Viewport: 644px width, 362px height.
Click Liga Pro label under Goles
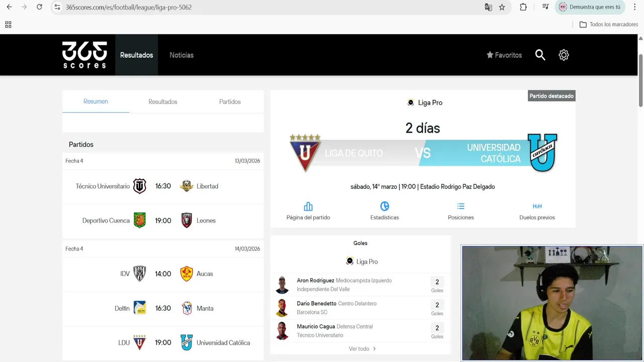point(362,261)
